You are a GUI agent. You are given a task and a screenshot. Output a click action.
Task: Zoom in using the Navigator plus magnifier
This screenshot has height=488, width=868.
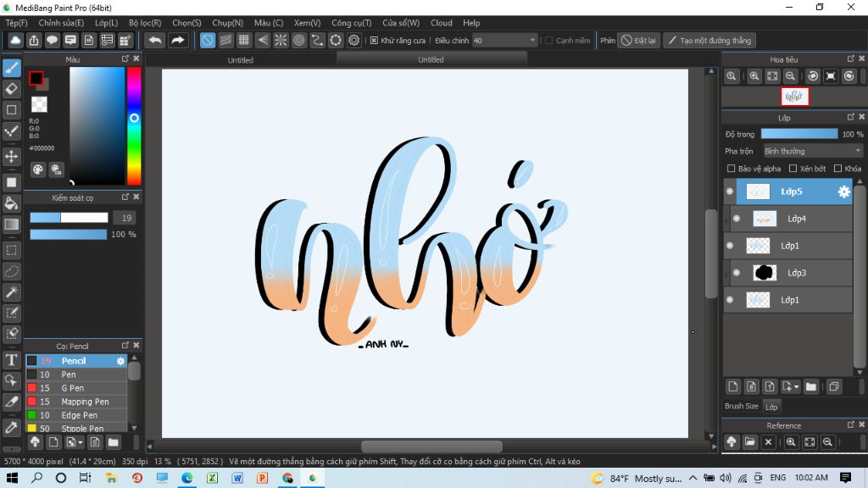754,76
